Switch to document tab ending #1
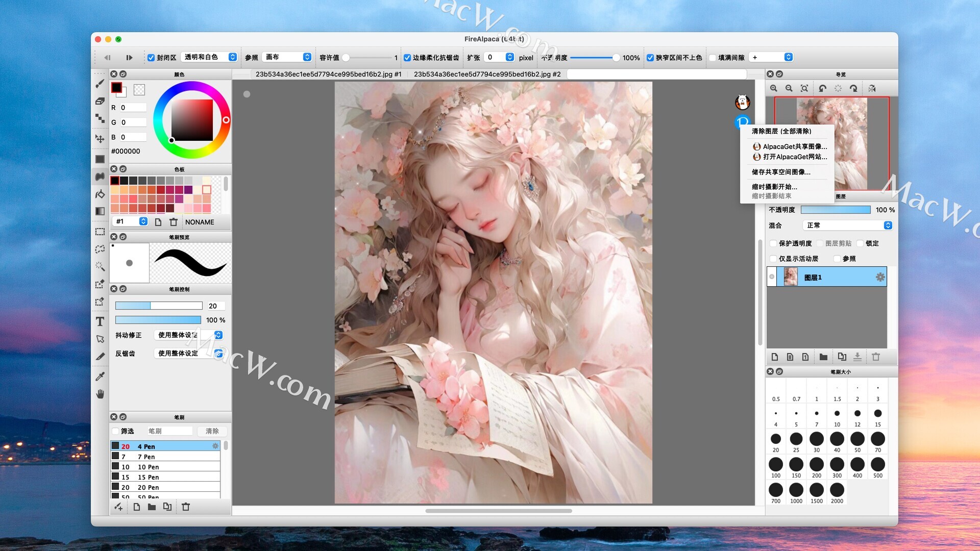Image resolution: width=980 pixels, height=551 pixels. (x=328, y=74)
